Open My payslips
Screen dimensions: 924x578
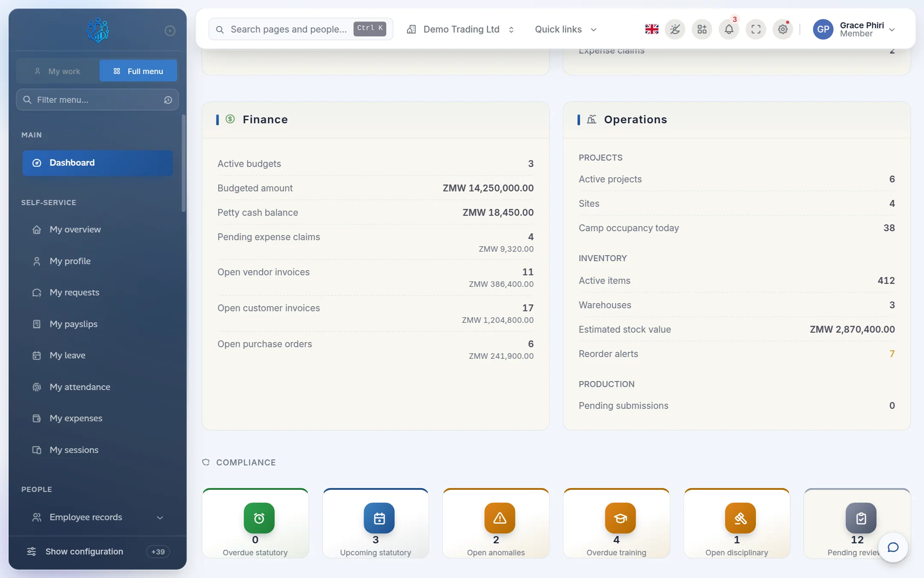pyautogui.click(x=98, y=324)
